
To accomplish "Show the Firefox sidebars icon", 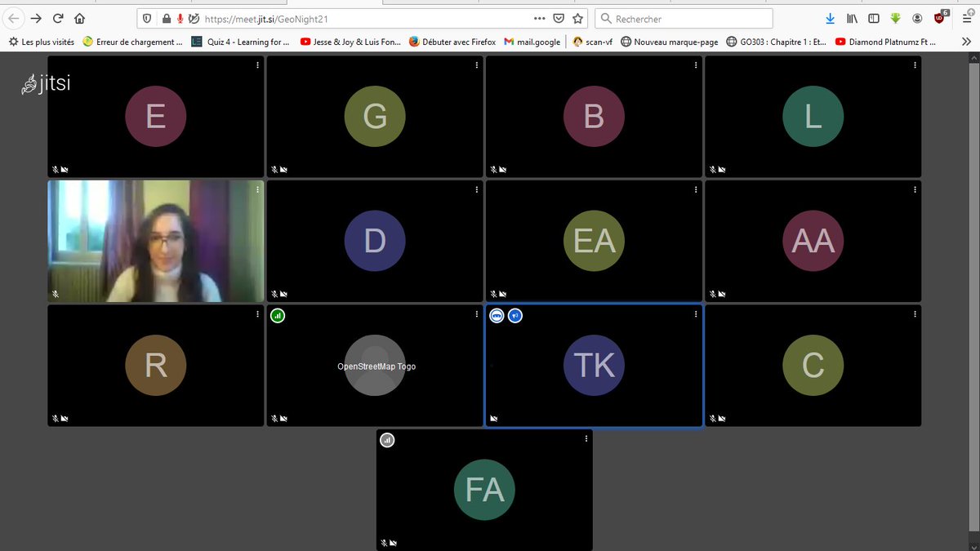I will coord(873,18).
